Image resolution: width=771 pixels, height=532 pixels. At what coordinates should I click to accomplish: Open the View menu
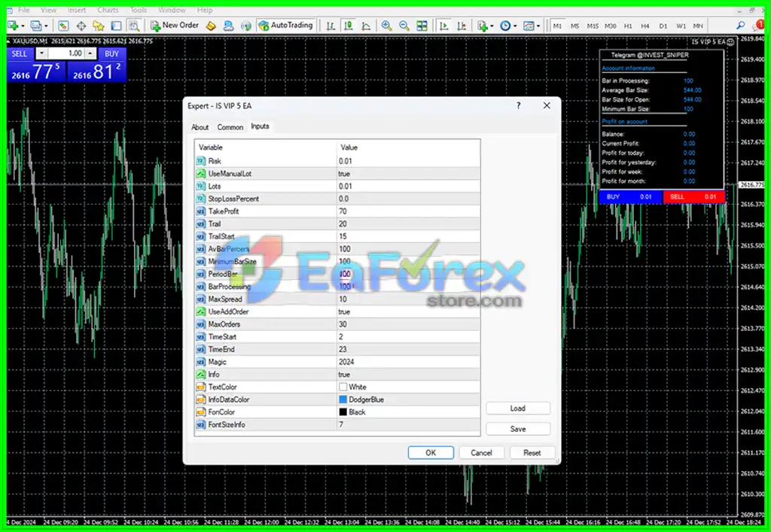point(48,10)
